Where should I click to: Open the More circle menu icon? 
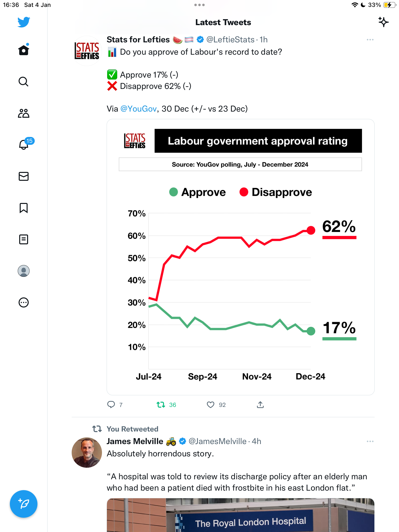pos(24,302)
